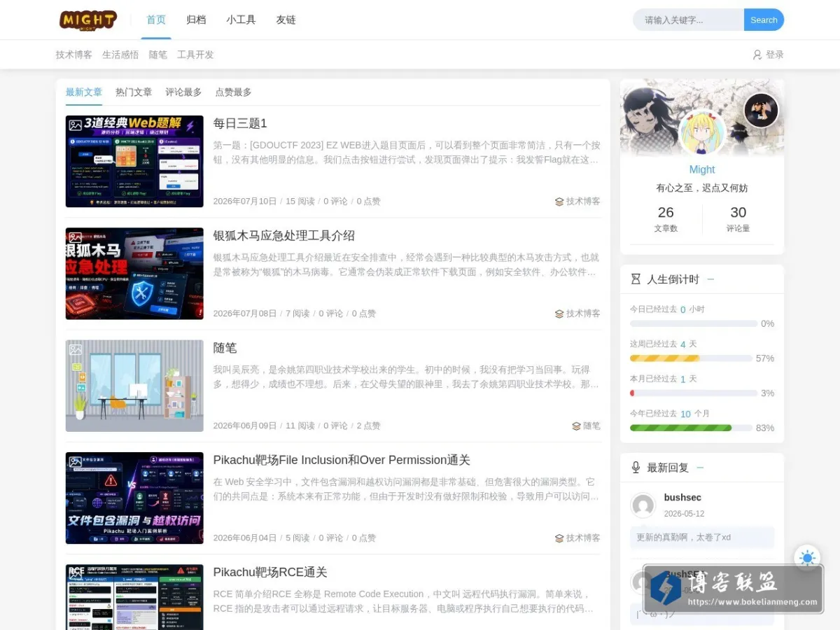This screenshot has width=840, height=630.
Task: Open the 随笔 article illustration thumbnail
Action: (x=134, y=386)
